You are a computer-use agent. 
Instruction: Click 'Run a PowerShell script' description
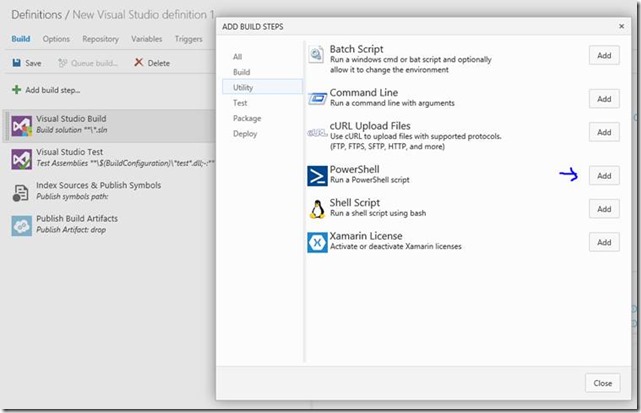(x=370, y=180)
